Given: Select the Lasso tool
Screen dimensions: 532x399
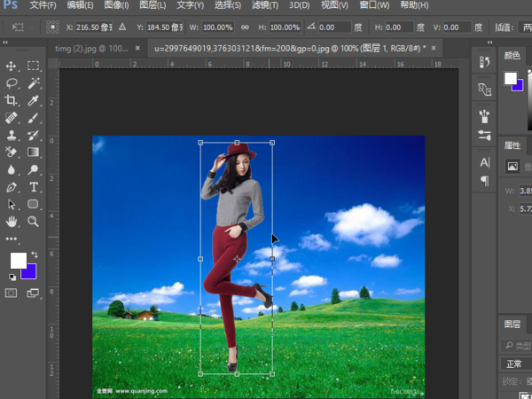Looking at the screenshot, I should coord(12,83).
